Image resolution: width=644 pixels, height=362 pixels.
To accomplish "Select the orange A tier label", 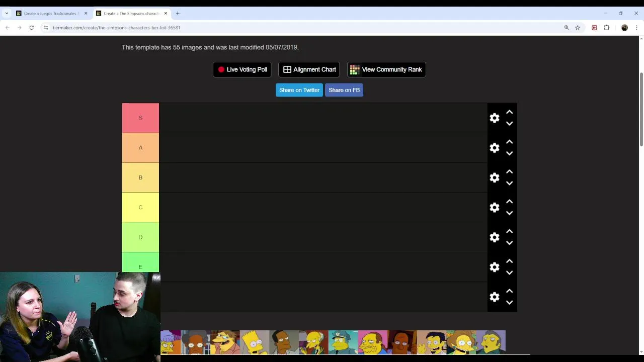I will coord(140,147).
